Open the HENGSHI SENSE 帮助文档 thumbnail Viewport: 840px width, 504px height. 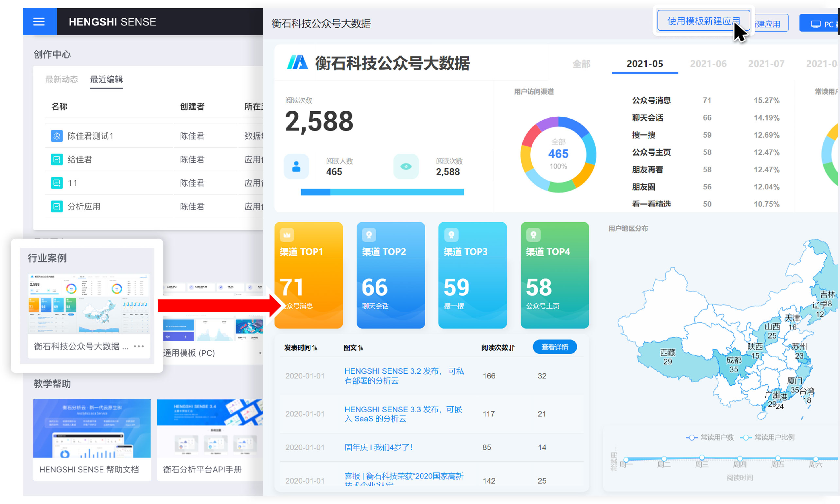[x=92, y=428]
